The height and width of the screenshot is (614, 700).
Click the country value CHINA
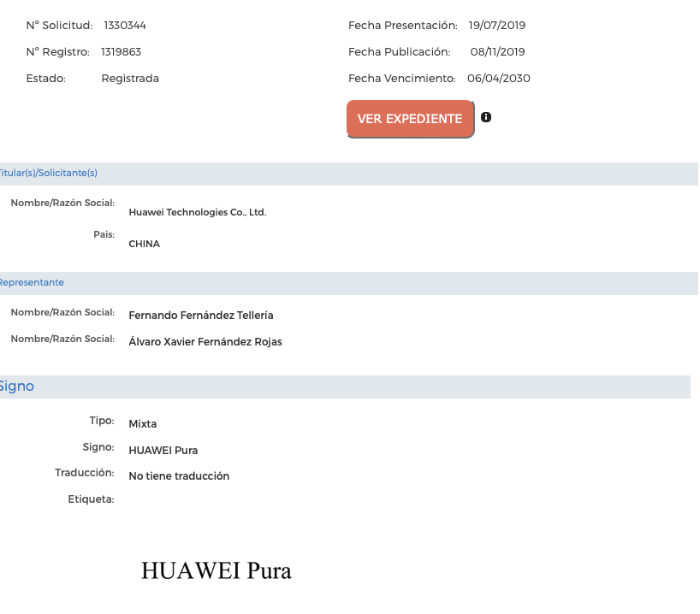point(145,244)
